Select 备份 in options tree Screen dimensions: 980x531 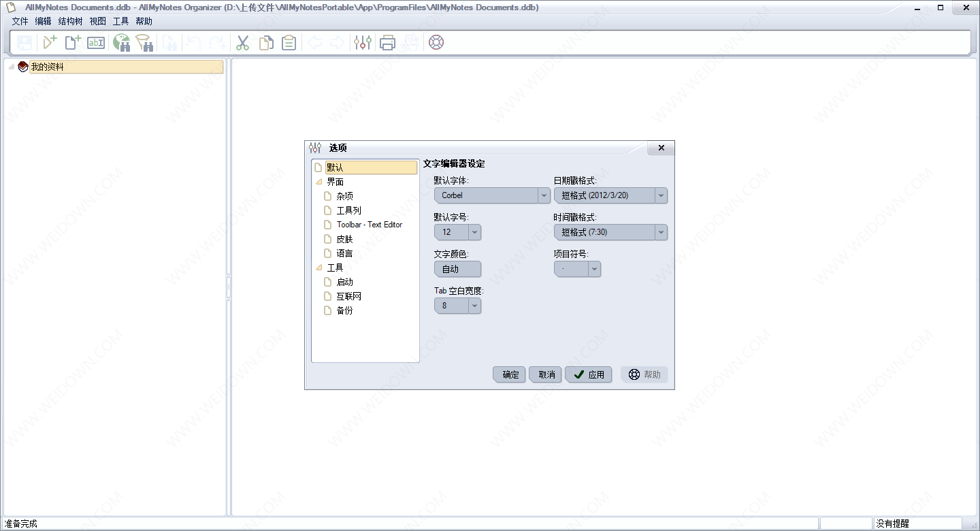pos(345,310)
